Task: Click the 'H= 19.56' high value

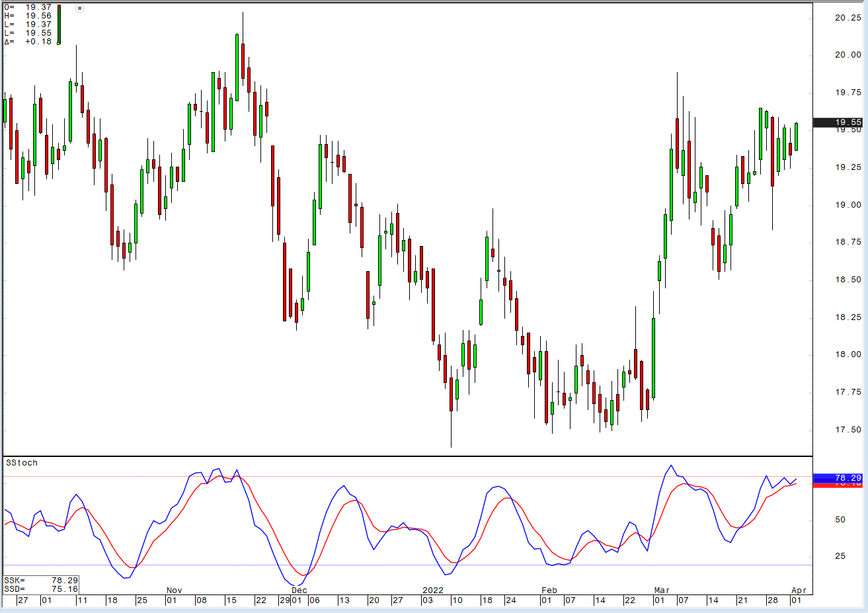Action: coord(28,16)
